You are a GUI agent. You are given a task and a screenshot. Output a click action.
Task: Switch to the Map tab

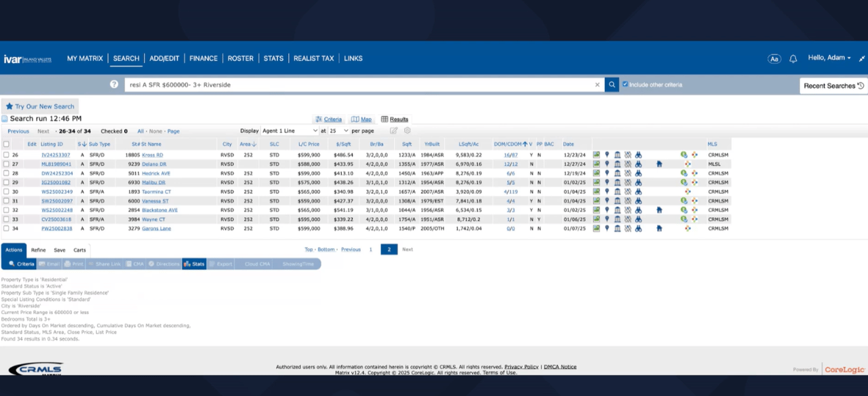(x=361, y=119)
